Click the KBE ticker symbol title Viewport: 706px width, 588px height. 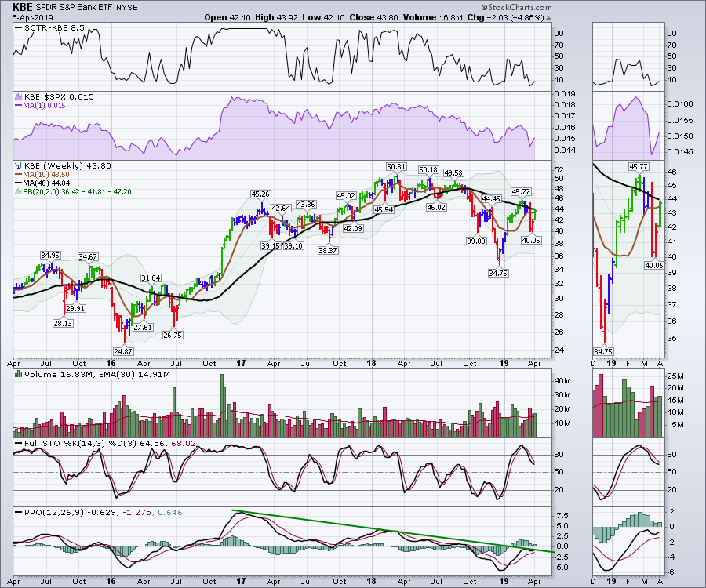[23, 7]
